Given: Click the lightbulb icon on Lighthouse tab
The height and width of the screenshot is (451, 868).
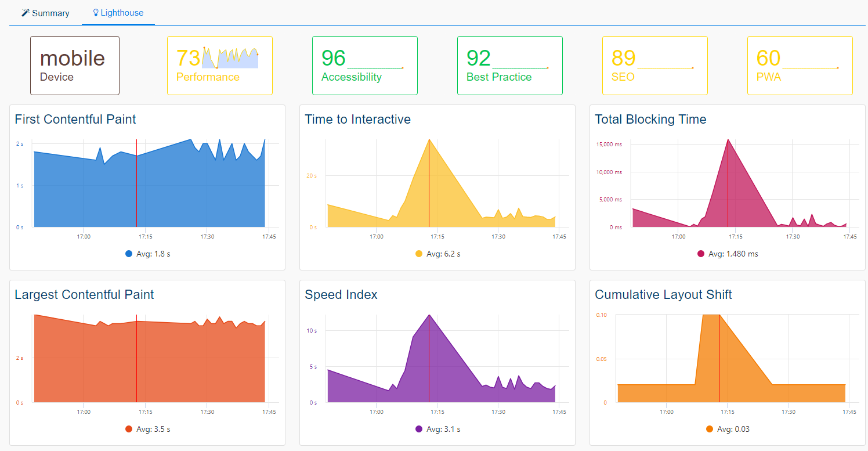Looking at the screenshot, I should pos(96,12).
